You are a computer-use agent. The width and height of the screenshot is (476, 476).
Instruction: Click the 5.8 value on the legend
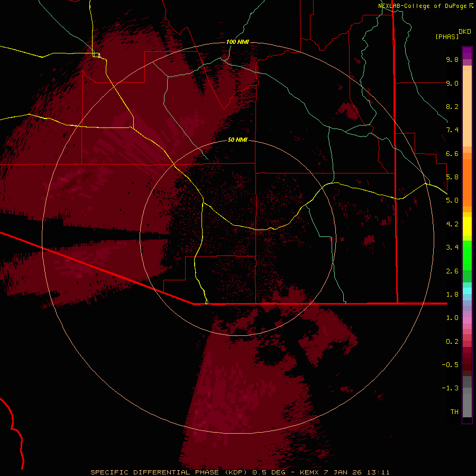tap(452, 177)
